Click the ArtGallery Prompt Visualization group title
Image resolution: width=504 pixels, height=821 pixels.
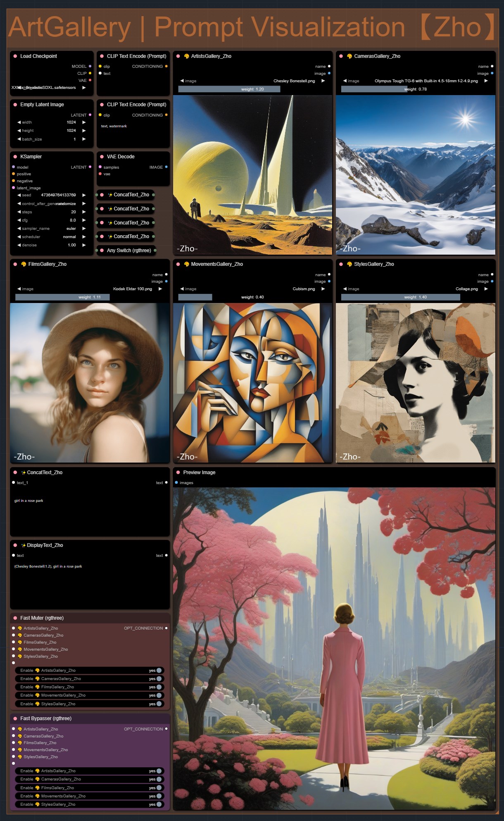tap(252, 28)
